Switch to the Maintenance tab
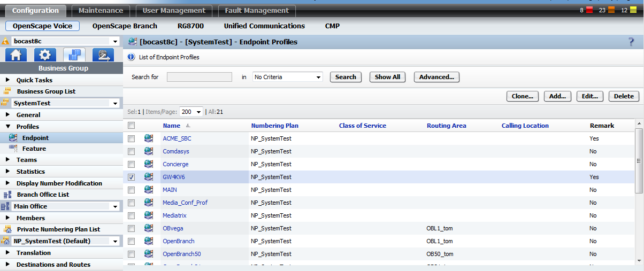The height and width of the screenshot is (271, 644). pyautogui.click(x=101, y=10)
